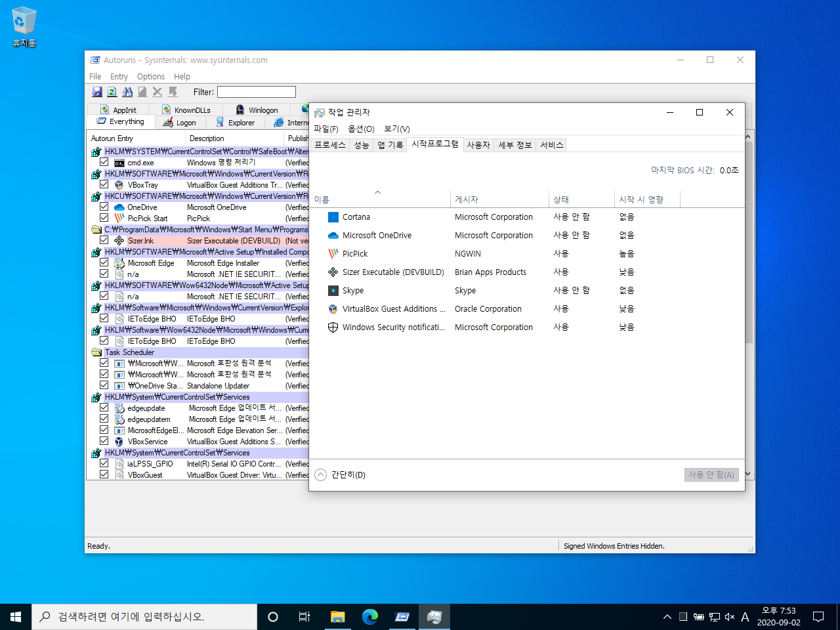Image resolution: width=840 pixels, height=630 pixels.
Task: Open the Entry menu in Autoruns
Action: 119,77
